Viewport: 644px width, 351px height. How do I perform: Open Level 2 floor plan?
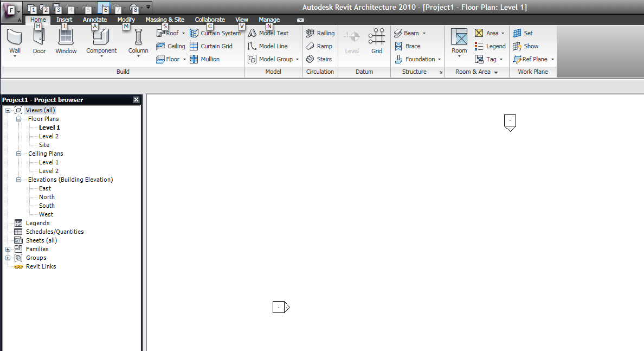pos(49,137)
